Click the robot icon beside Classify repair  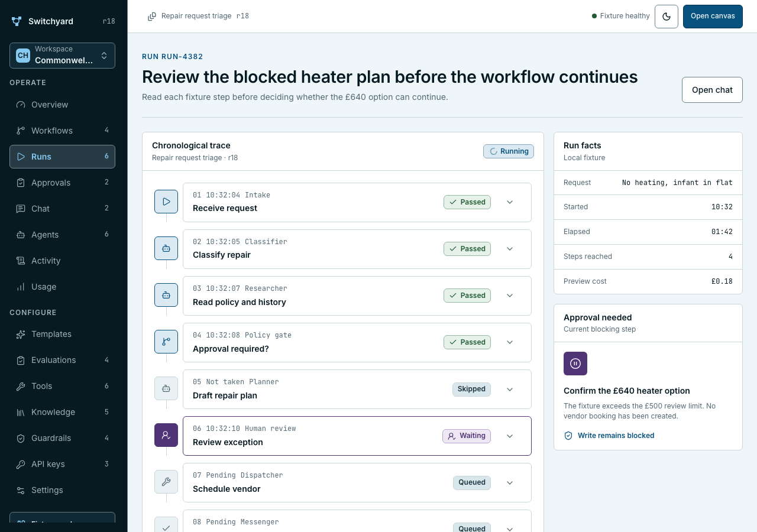(x=166, y=248)
